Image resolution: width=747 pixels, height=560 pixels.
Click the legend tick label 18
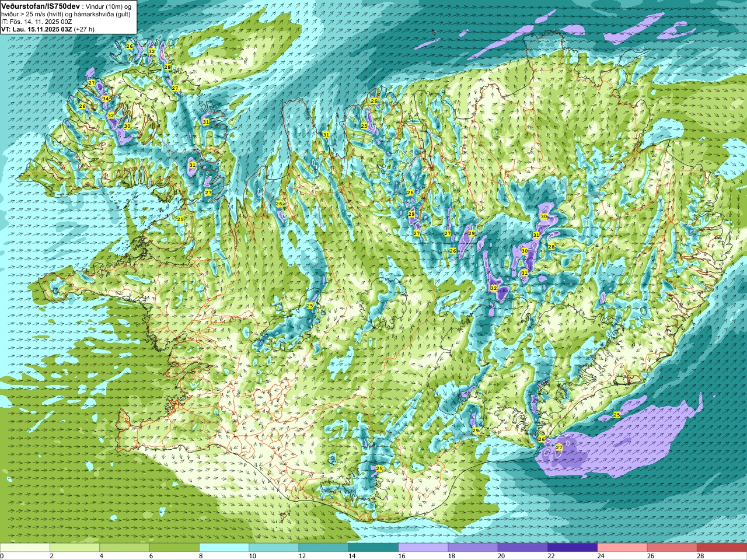coord(452,556)
